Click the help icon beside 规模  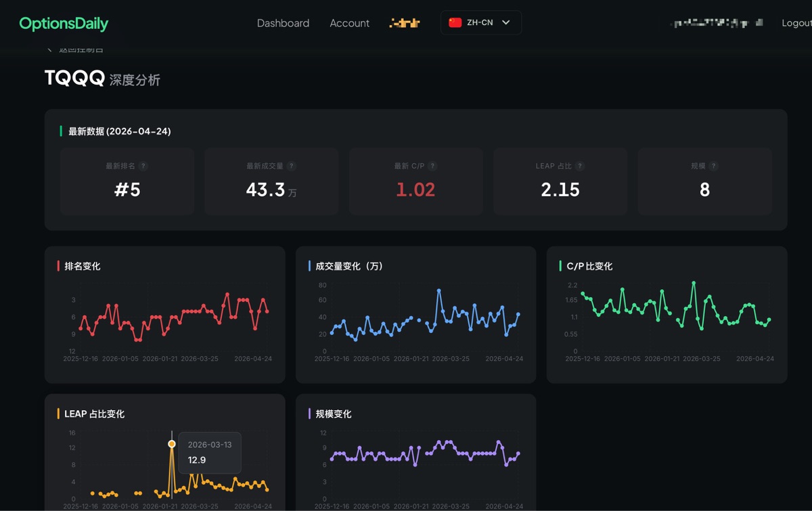tap(713, 166)
